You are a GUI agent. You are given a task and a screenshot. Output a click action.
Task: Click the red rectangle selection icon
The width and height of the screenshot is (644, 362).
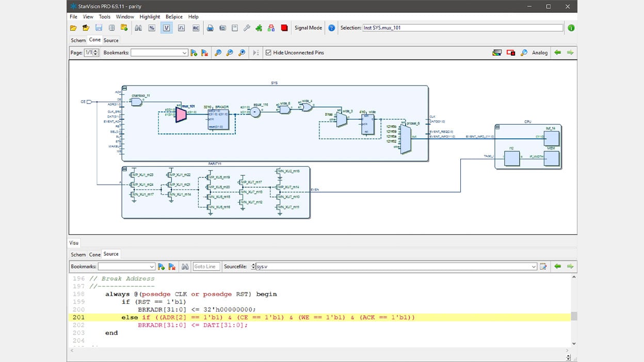tap(511, 53)
